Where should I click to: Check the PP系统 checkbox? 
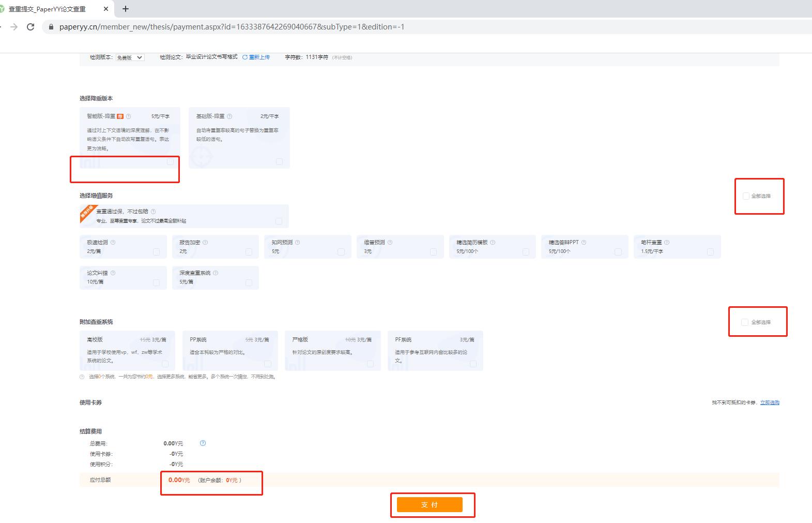pos(268,364)
